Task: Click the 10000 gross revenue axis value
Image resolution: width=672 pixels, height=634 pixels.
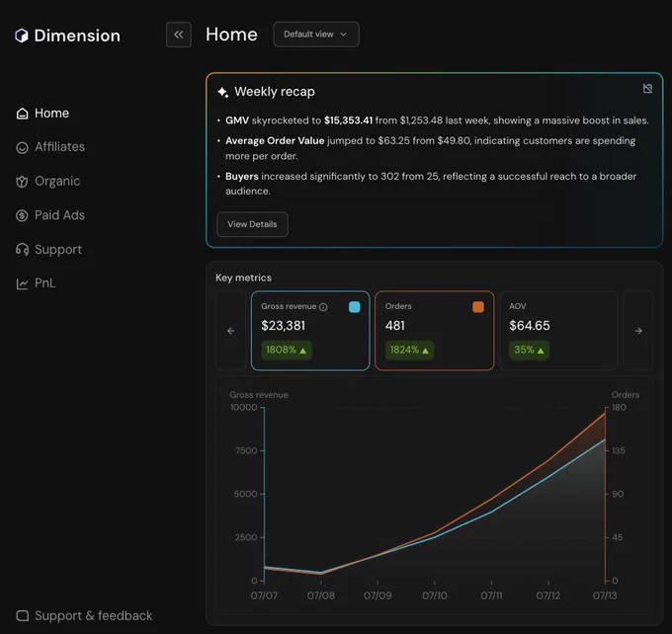Action: tap(244, 408)
